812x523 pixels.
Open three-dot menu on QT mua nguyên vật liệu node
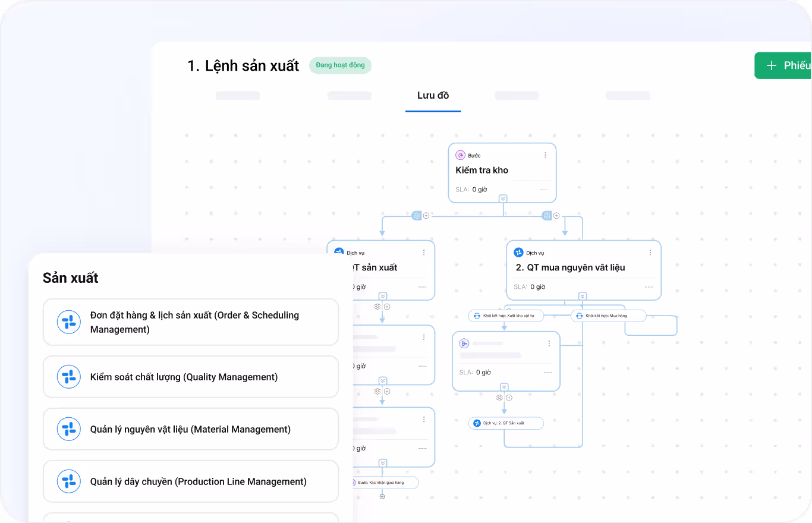pos(650,253)
